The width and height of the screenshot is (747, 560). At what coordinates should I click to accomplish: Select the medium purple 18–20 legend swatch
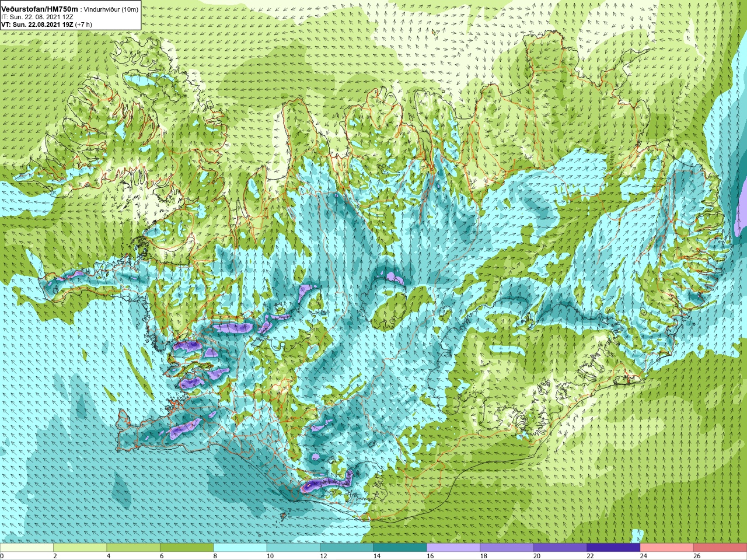(507, 548)
